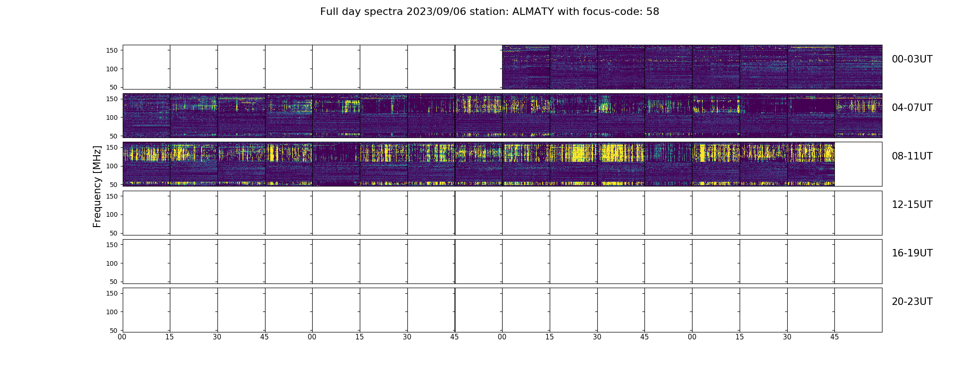Select the '00-03UT' row label
The width and height of the screenshot is (980, 373).
[x=912, y=59]
